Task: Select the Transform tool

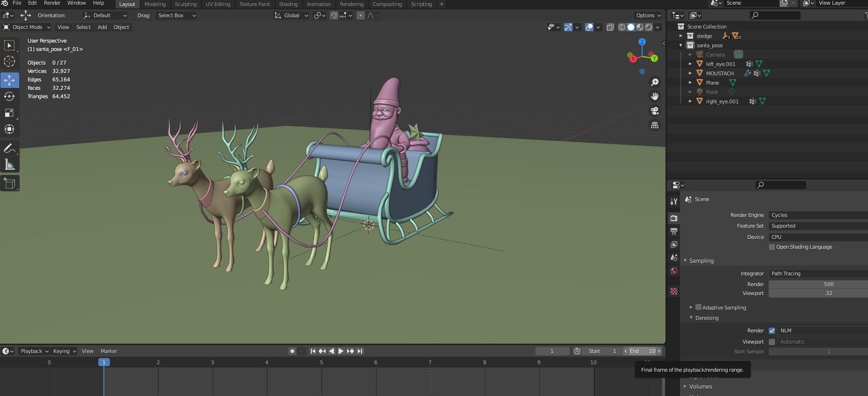Action: click(9, 129)
